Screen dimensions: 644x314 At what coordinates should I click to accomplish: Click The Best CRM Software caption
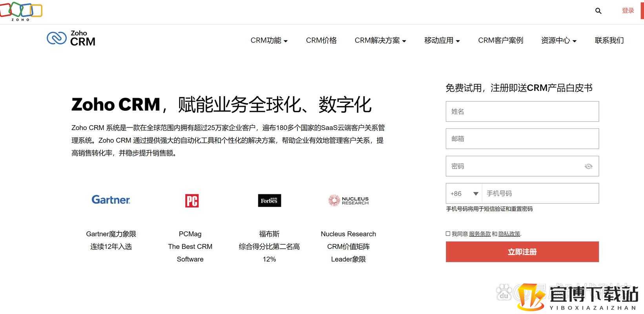pyautogui.click(x=190, y=253)
